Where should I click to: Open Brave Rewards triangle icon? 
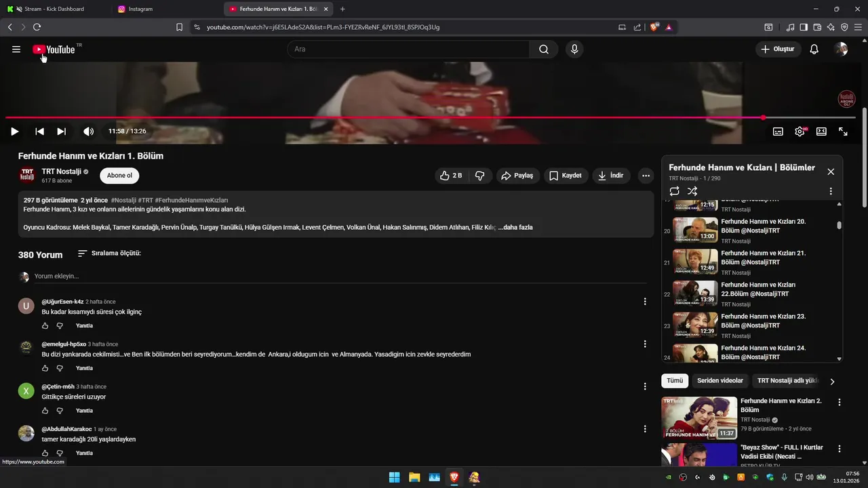(x=669, y=27)
